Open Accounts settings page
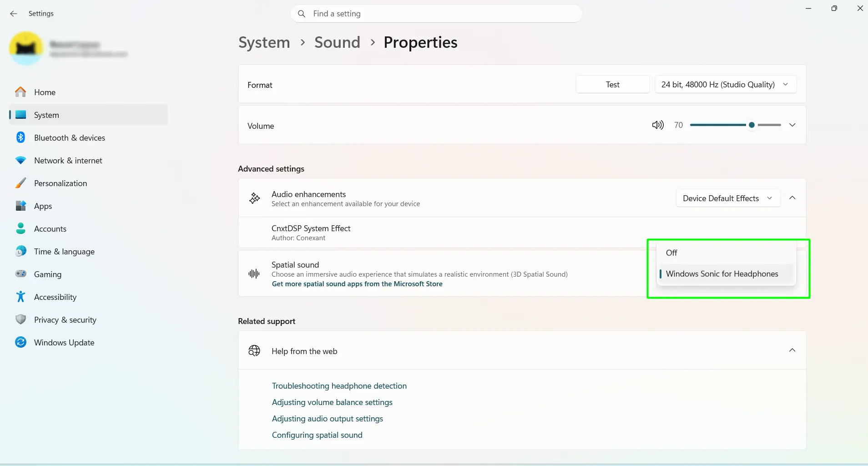This screenshot has width=868, height=466. (x=88, y=228)
